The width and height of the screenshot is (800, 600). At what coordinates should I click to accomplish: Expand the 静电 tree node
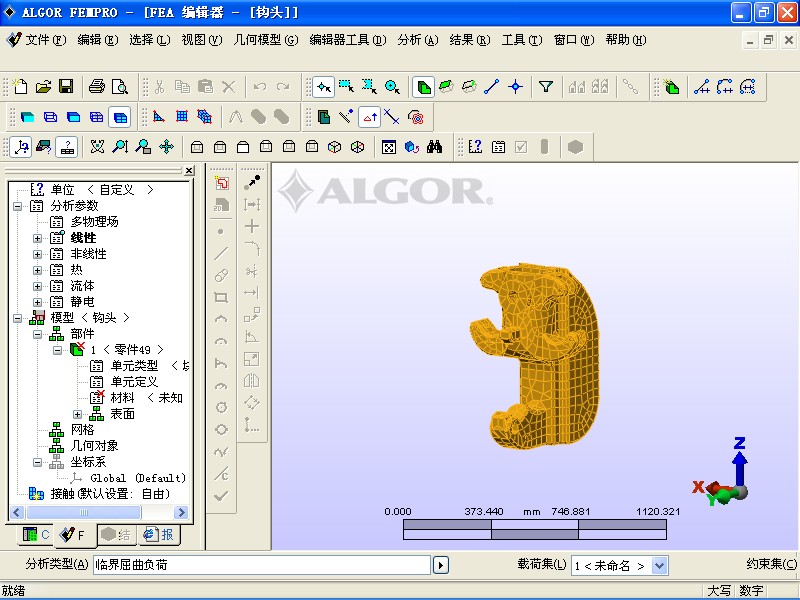pyautogui.click(x=37, y=302)
